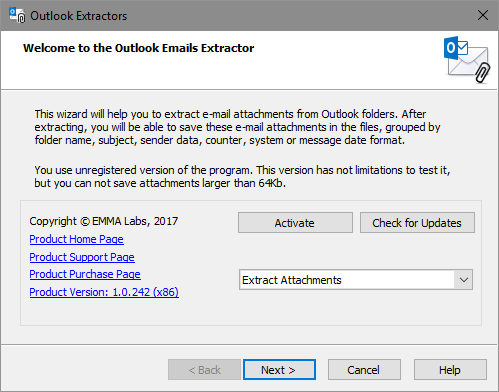Visit the Product Support Page link

tap(82, 257)
